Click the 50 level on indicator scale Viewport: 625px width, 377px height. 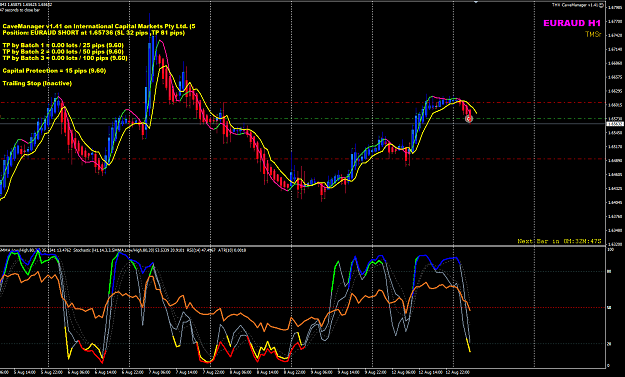pyautogui.click(x=609, y=308)
